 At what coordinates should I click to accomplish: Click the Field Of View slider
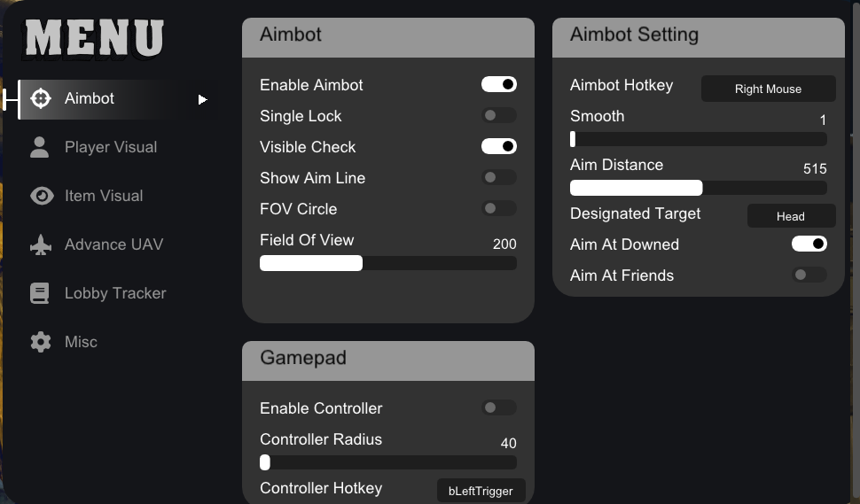[x=387, y=263]
